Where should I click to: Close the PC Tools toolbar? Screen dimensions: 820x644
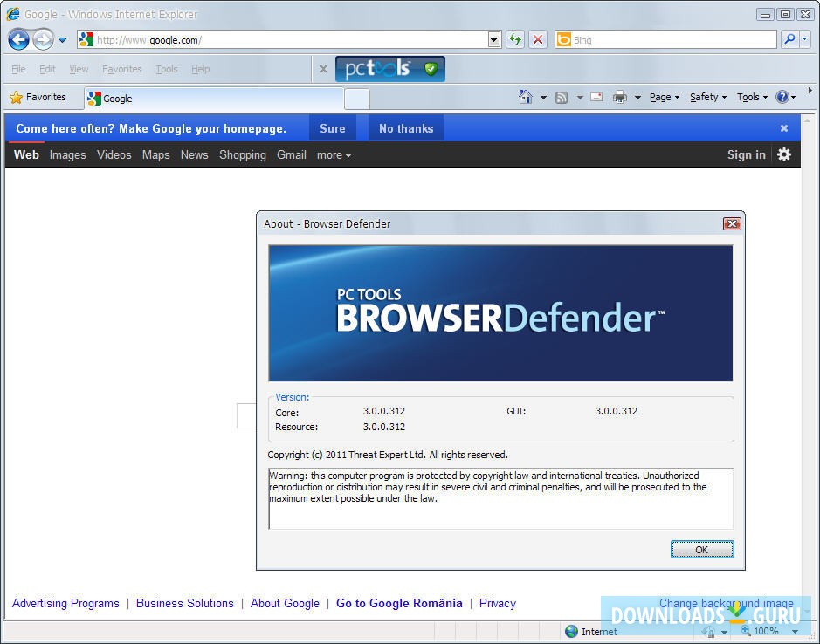click(323, 69)
